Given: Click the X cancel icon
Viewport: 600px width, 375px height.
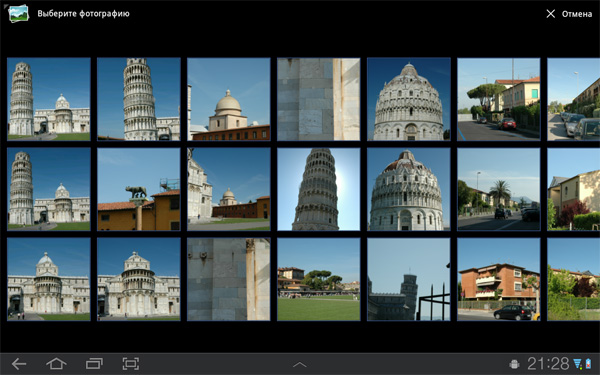Looking at the screenshot, I should click(551, 14).
